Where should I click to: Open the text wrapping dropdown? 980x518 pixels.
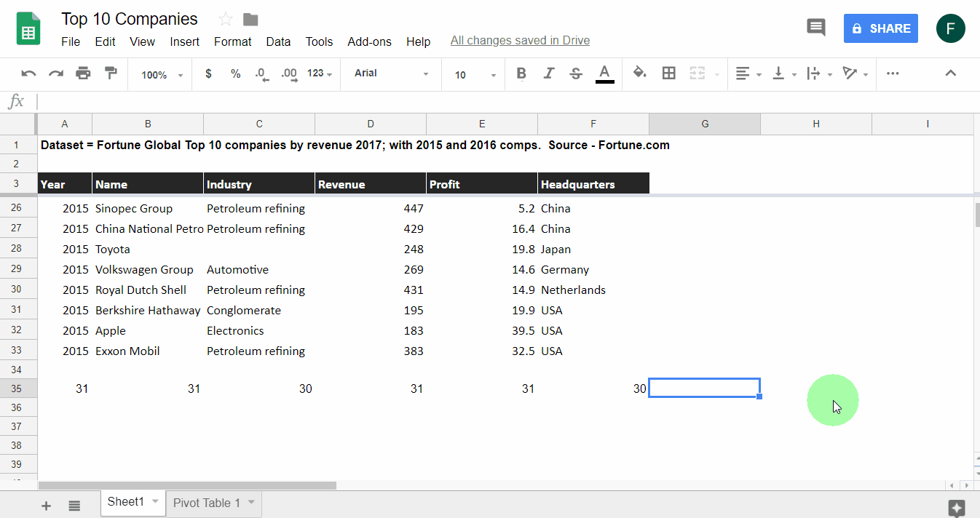pos(820,73)
